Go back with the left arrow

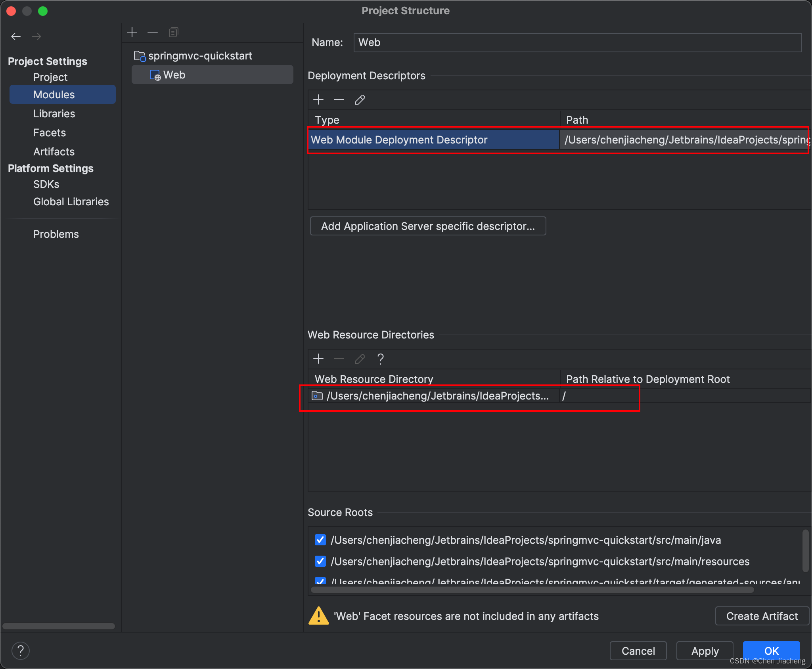16,36
